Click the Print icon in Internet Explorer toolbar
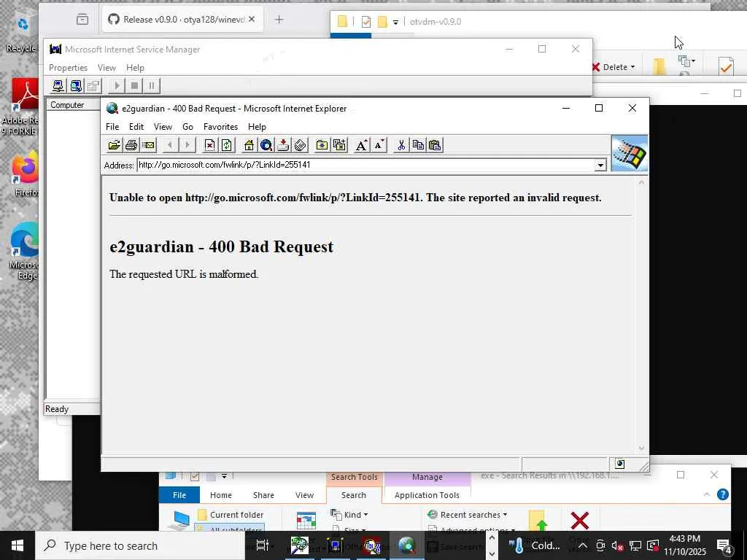Screen dimensions: 747x560 click(131, 145)
